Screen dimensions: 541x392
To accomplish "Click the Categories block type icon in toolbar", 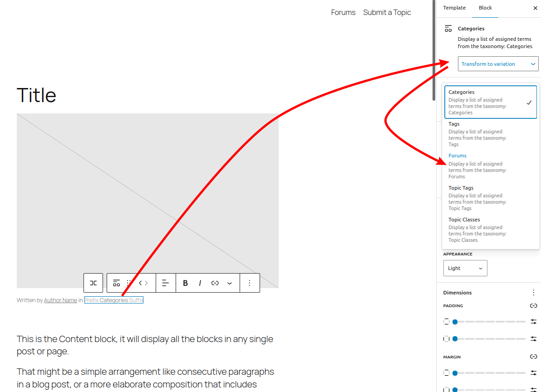I will [x=116, y=283].
